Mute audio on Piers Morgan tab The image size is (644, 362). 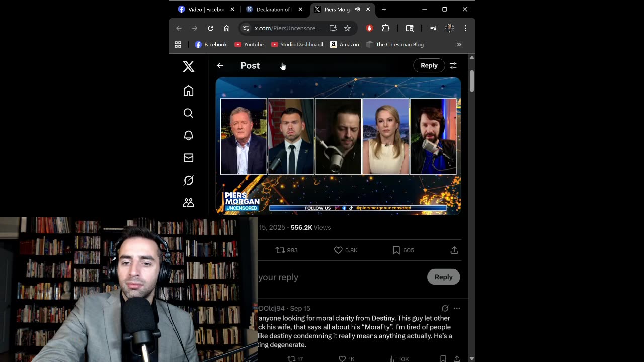click(357, 9)
